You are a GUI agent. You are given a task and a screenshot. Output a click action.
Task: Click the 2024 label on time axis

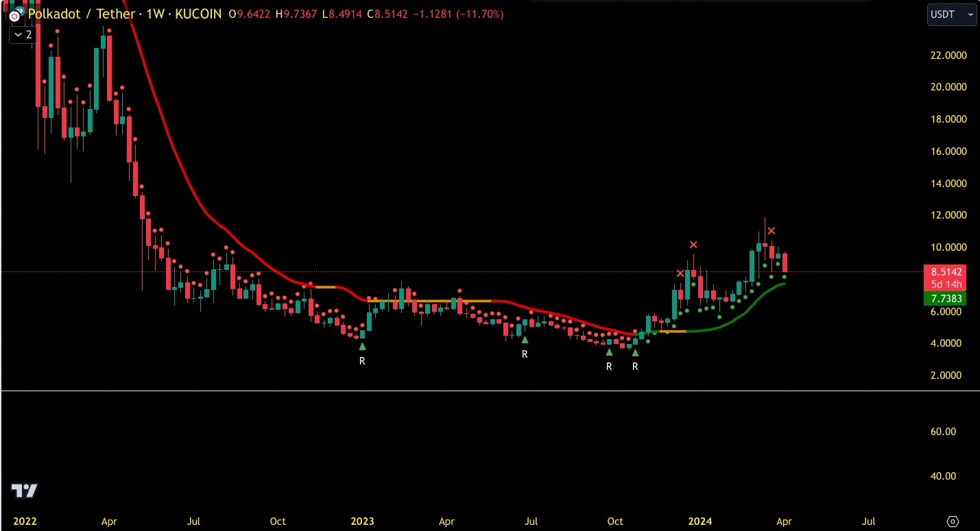tap(700, 521)
